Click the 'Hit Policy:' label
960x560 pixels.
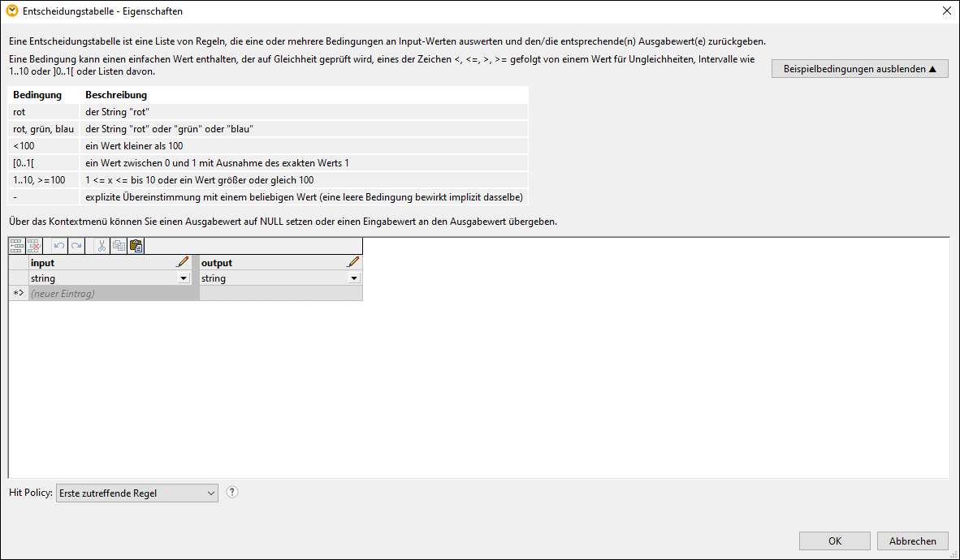[31, 493]
